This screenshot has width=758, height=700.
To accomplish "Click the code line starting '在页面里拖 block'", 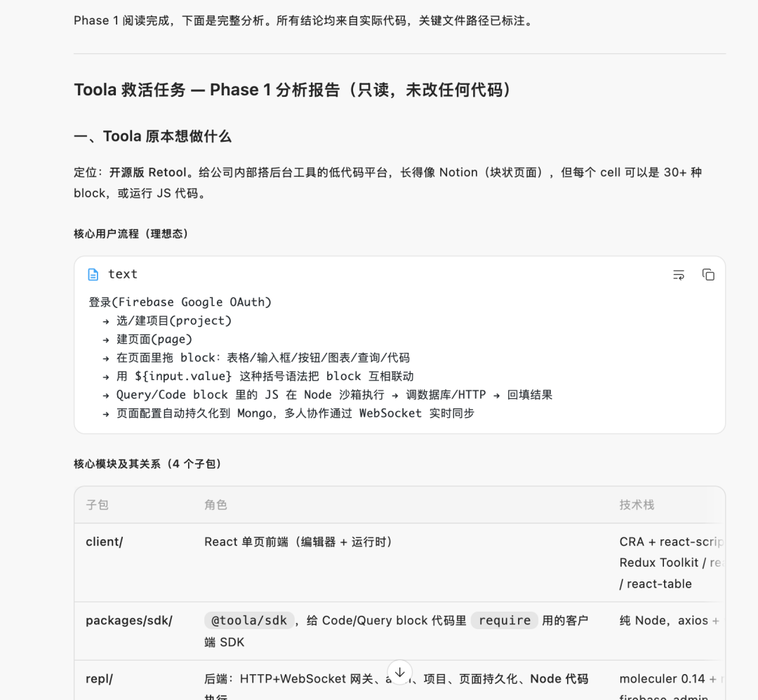I will (x=256, y=358).
